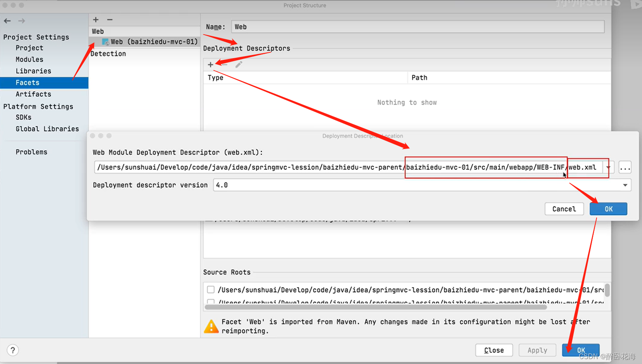Add a deployment descriptor with plus
This screenshot has width=642, height=364.
click(211, 64)
